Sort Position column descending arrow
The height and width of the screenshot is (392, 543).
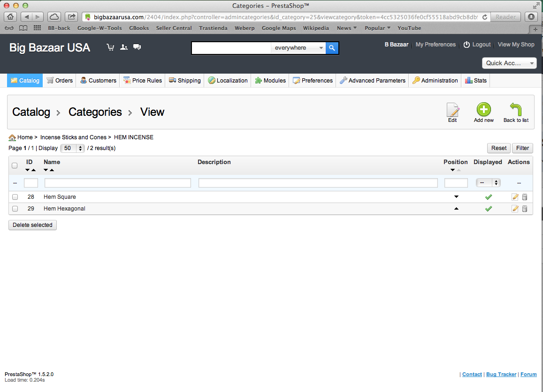click(x=452, y=170)
